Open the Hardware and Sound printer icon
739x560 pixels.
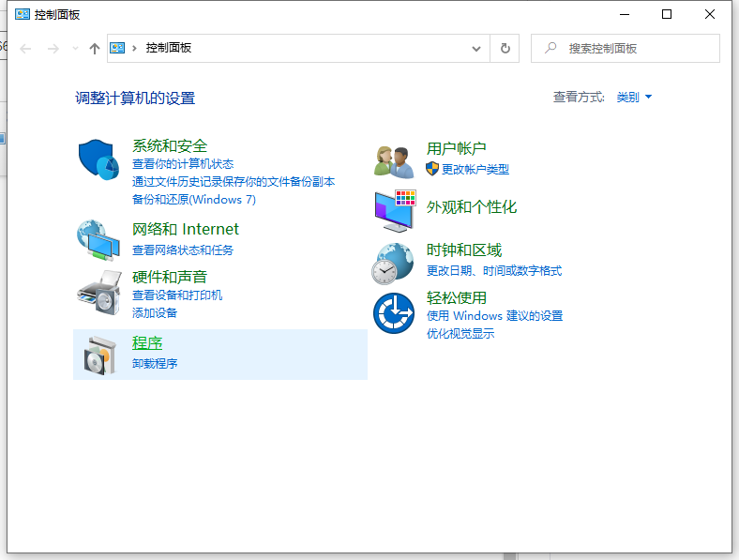pyautogui.click(x=99, y=293)
